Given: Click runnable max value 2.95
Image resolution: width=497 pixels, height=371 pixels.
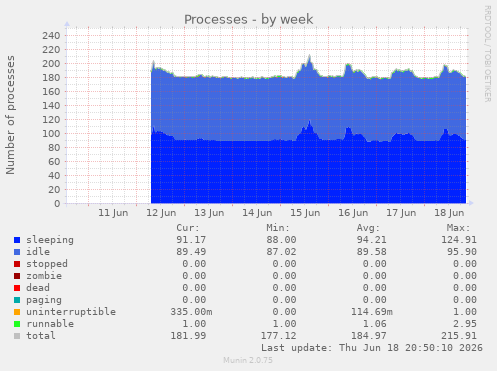Looking at the screenshot, I should point(465,324).
